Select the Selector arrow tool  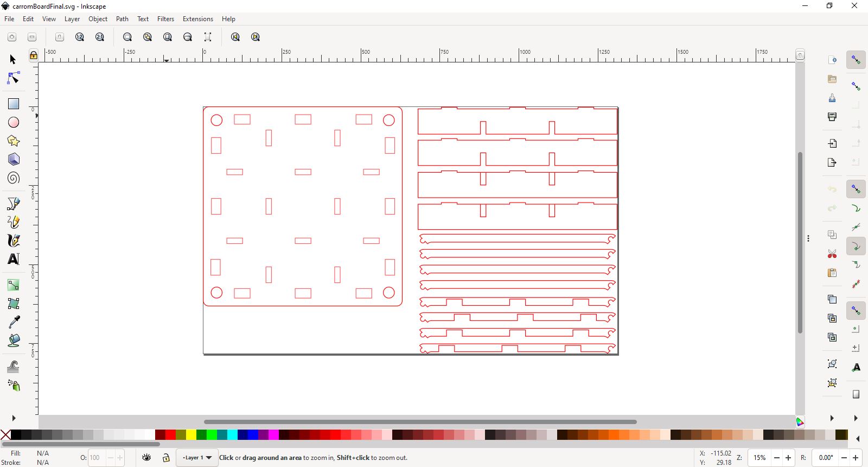13,59
